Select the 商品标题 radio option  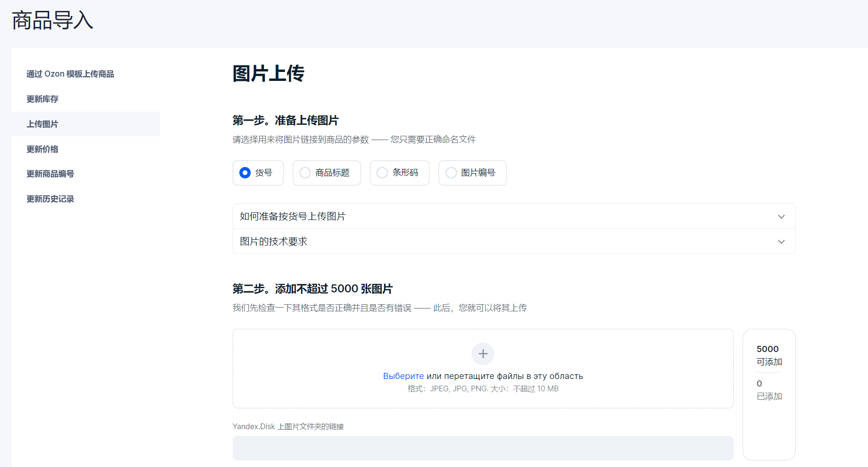327,173
